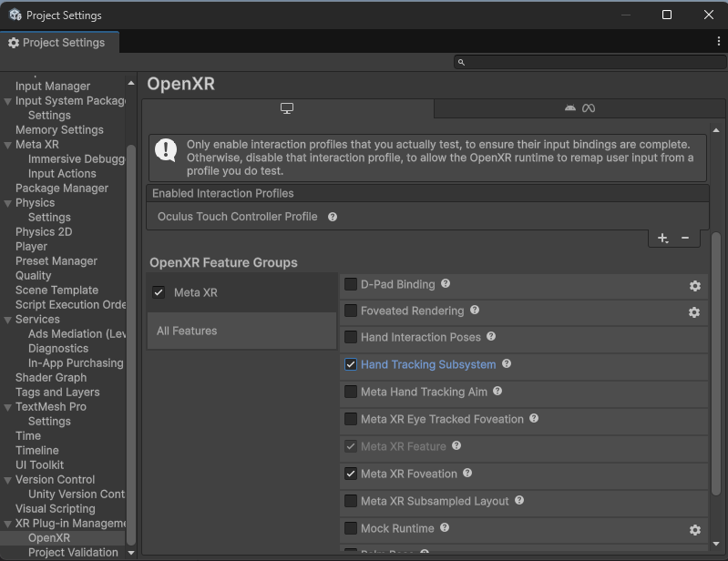Click in the settings search field

tap(590, 62)
